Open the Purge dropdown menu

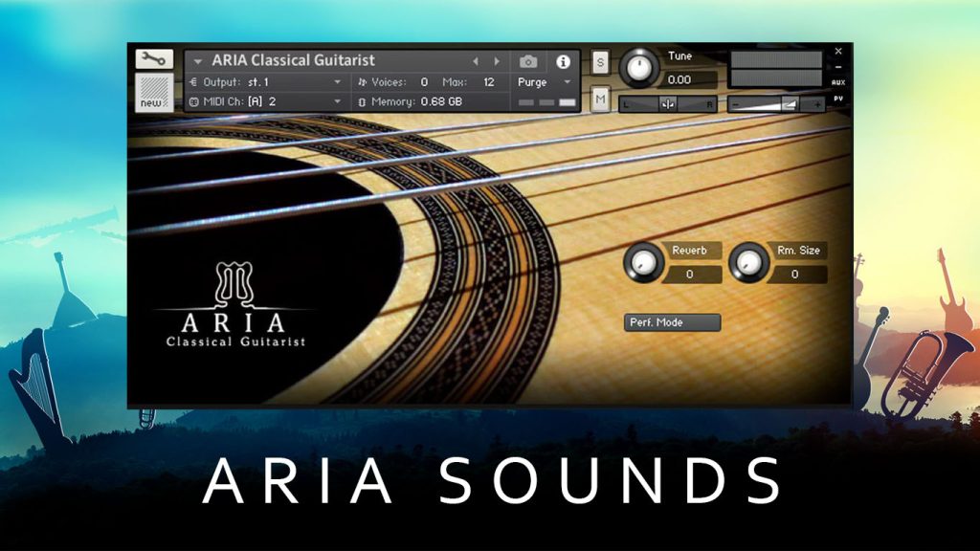click(544, 82)
